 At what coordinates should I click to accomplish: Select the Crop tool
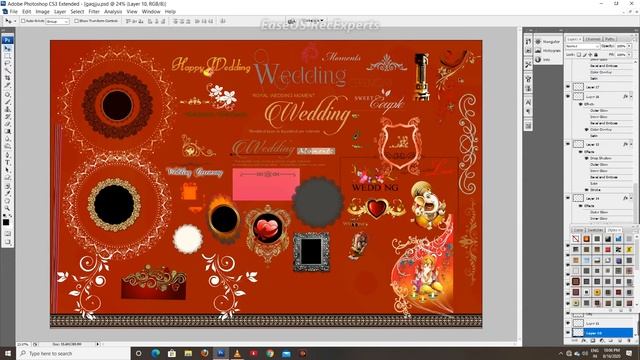[7, 78]
